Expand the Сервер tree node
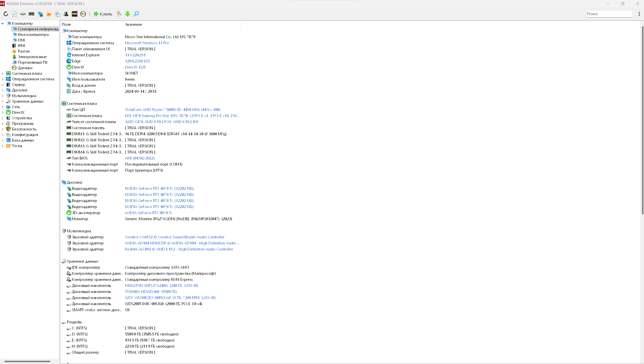This screenshot has height=364, width=644. 3,85
